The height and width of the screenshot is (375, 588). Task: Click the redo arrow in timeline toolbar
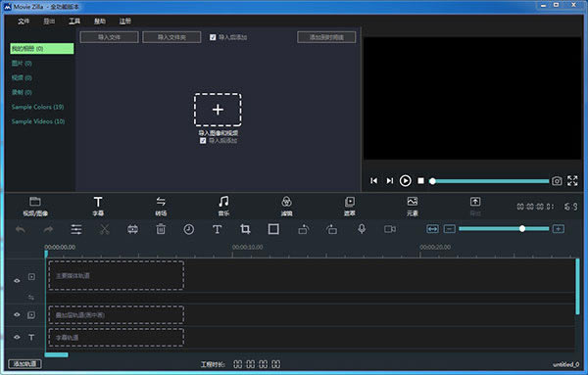click(48, 229)
